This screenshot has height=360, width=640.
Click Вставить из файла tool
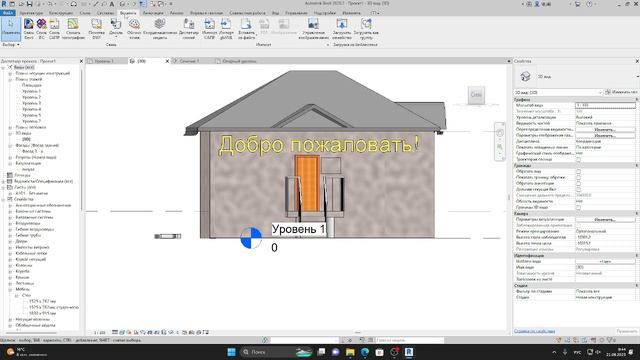(x=246, y=29)
